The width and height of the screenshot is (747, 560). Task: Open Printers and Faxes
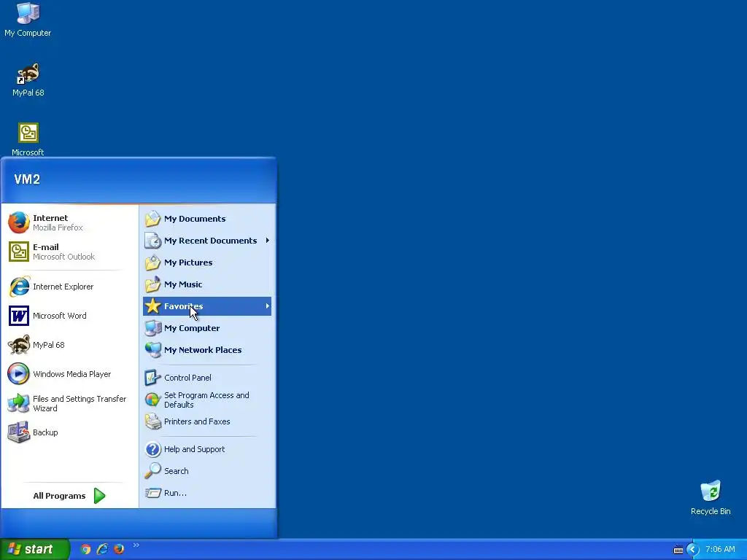point(207,421)
